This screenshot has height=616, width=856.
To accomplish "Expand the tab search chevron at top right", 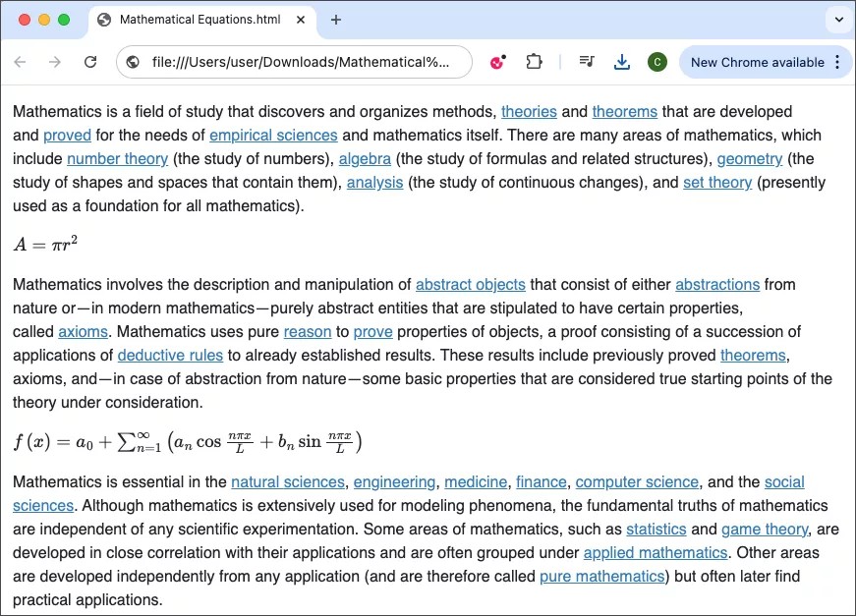I will coord(839,20).
